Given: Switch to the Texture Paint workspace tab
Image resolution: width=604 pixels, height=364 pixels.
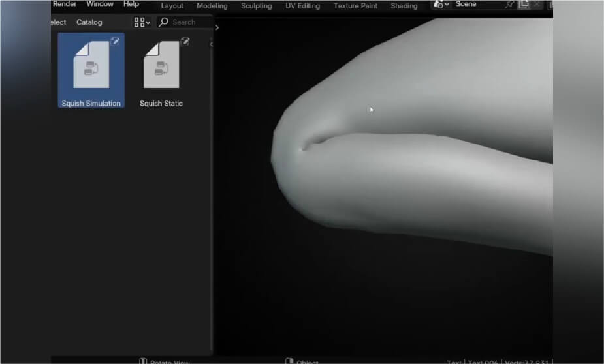Looking at the screenshot, I should (x=355, y=6).
